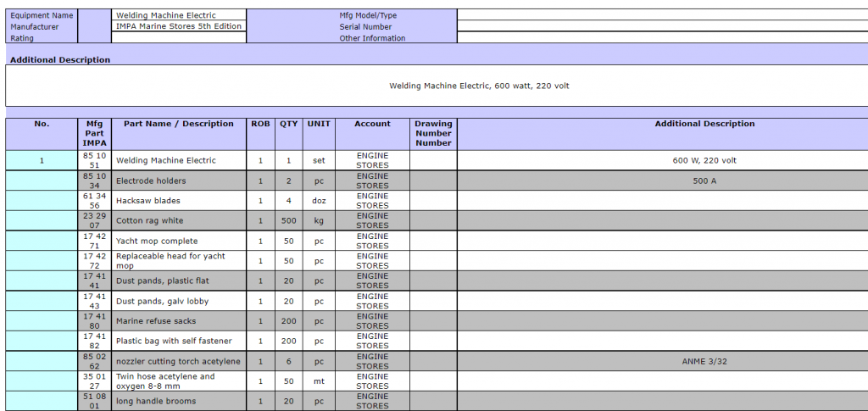The width and height of the screenshot is (868, 411).
Task: Click the Account column header
Action: 372,124
